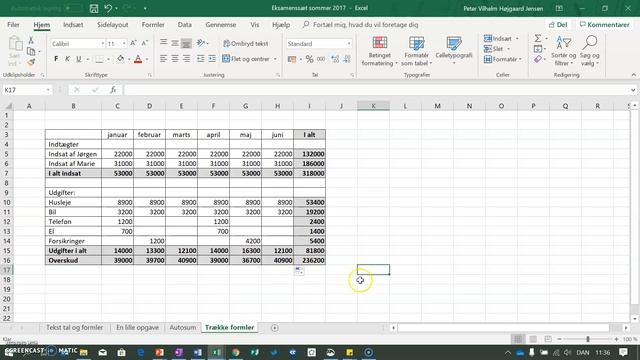Image resolution: width=640 pixels, height=360 pixels.
Task: Select column K header
Action: pos(373,106)
